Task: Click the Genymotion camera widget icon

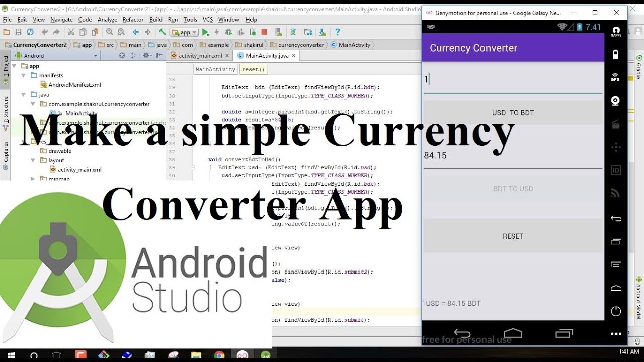Action: [615, 101]
